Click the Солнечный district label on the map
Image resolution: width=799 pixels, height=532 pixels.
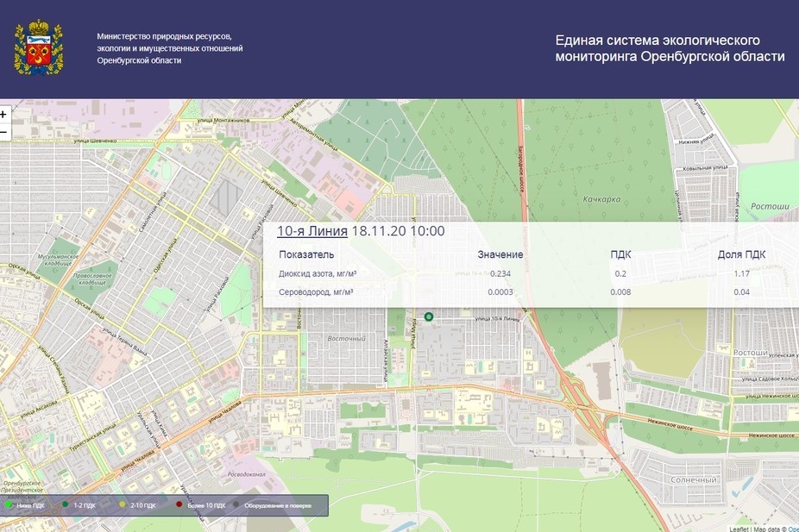tap(694, 479)
